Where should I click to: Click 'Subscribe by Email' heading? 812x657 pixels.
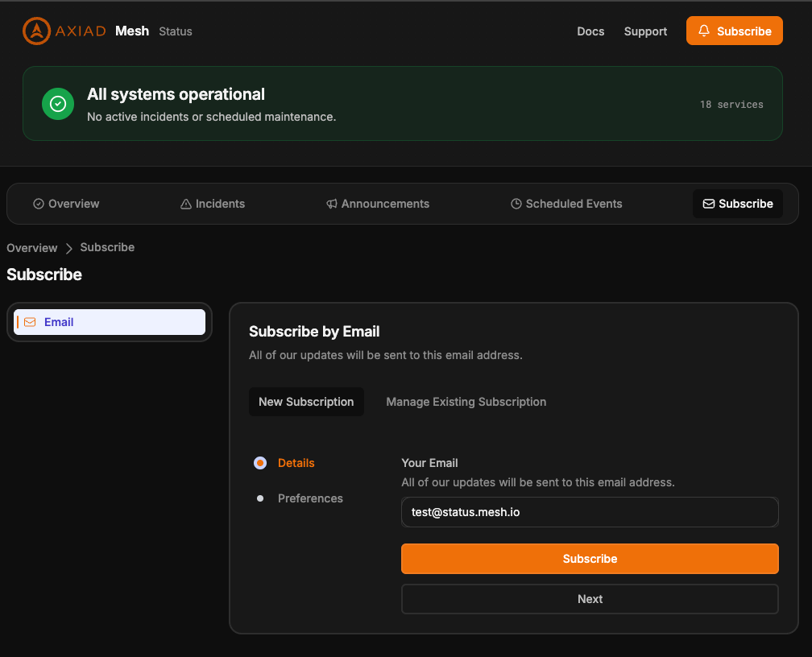[x=314, y=332]
